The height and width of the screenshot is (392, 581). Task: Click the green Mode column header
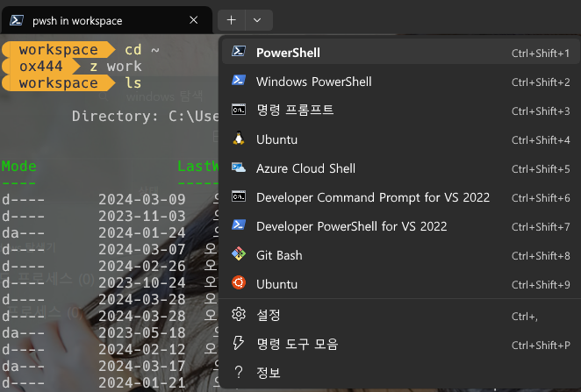pos(19,167)
